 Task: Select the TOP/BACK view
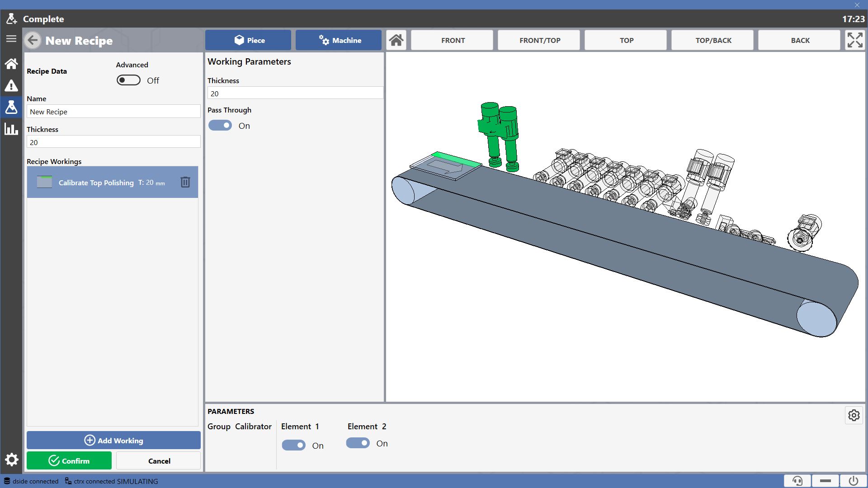point(712,40)
